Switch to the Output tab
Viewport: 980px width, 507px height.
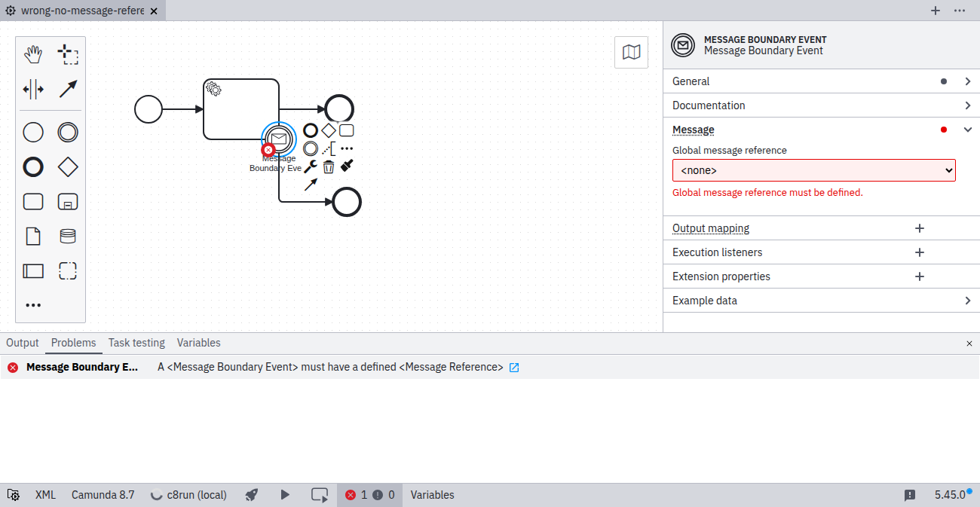click(x=23, y=343)
